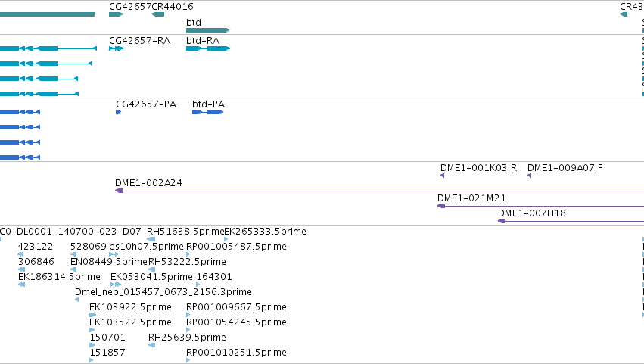Open the DME1-001K03.R BAC end label
The width and height of the screenshot is (644, 364).
[x=478, y=168]
